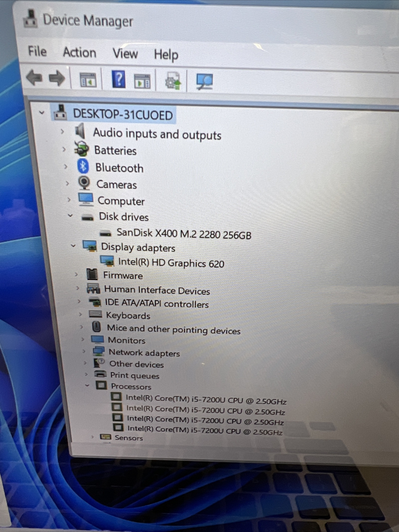Screen dimensions: 399x532
Task: Click the Monitors category icon
Action: (97, 339)
